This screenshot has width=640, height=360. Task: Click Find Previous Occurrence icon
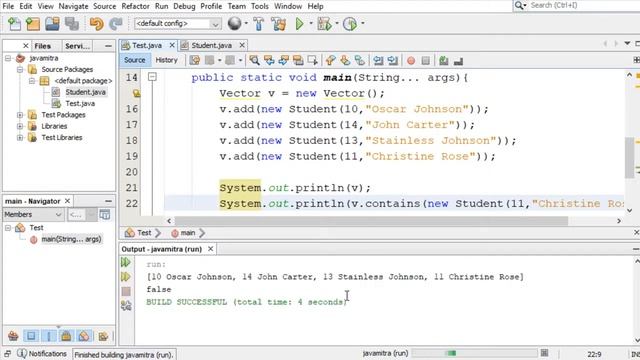click(x=269, y=61)
